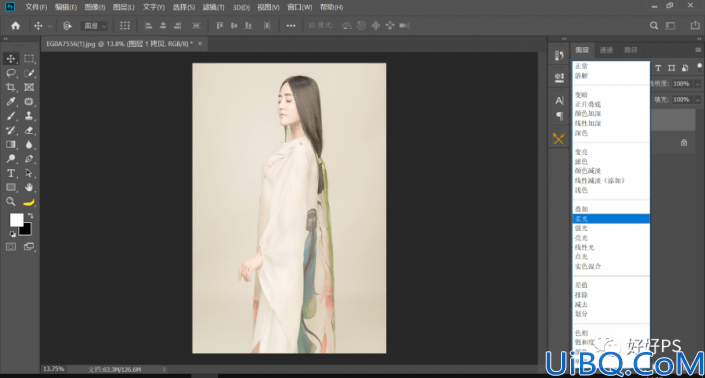Select the Brush tool
Screen dimensions: 705x378
tap(11, 116)
